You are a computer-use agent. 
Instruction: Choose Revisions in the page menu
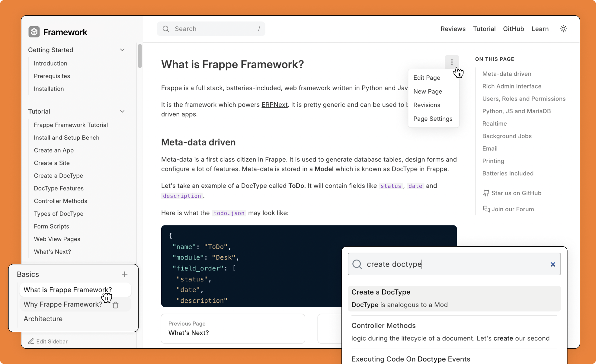[427, 105]
